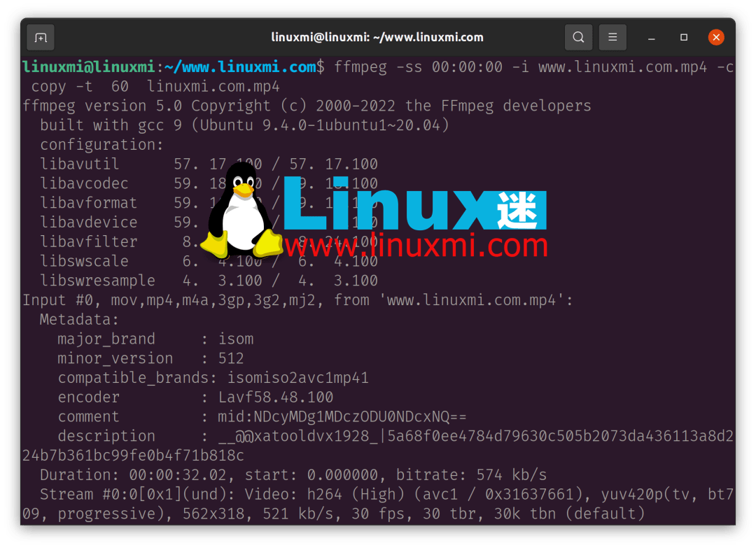This screenshot has width=756, height=548.
Task: Click the value 'isom'
Action: pyautogui.click(x=236, y=339)
